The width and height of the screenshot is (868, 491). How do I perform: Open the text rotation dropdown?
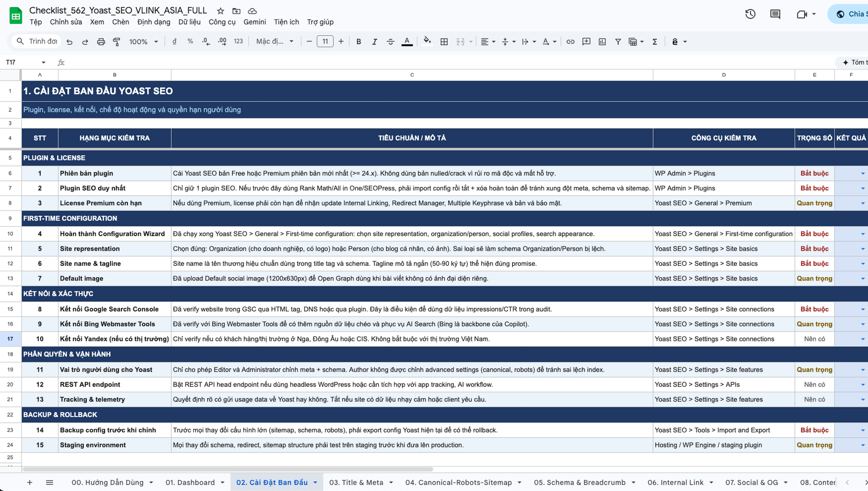pos(549,41)
